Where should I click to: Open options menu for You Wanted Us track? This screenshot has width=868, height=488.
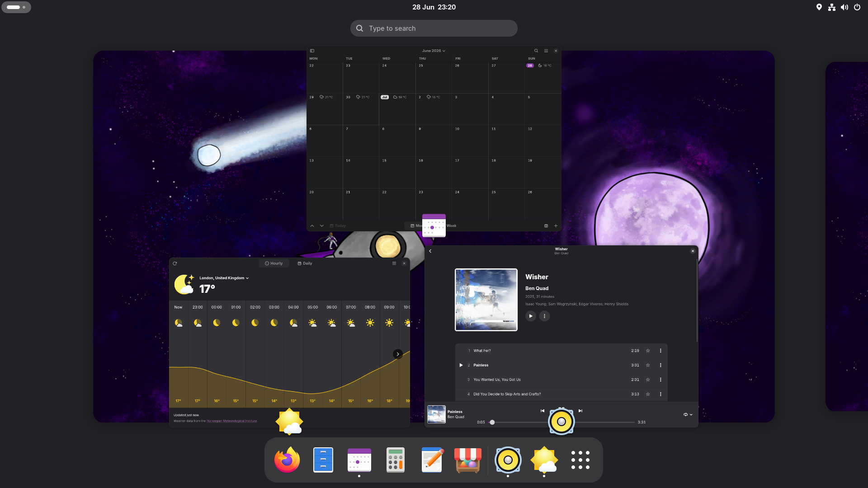(x=660, y=380)
